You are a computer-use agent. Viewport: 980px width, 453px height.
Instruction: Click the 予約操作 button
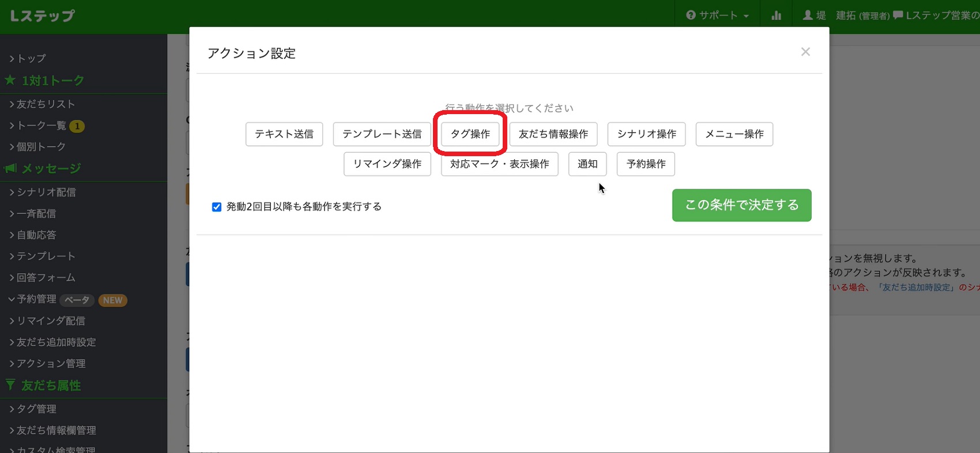(x=646, y=164)
